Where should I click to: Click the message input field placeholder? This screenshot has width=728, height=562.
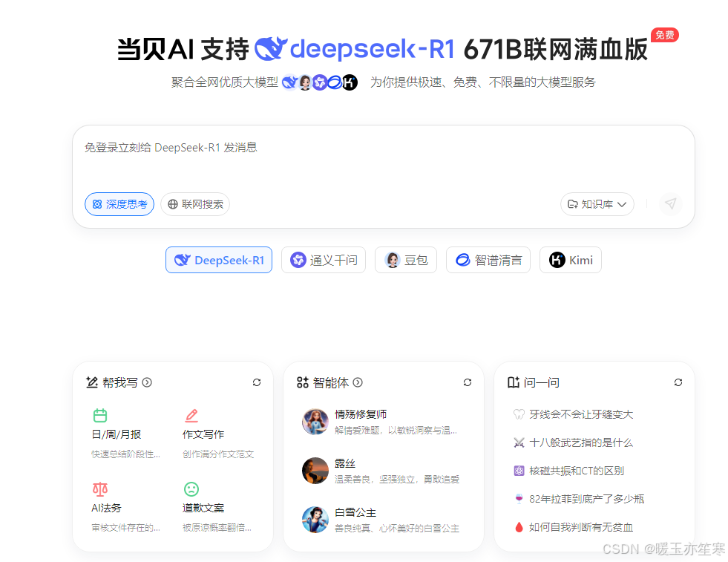click(171, 148)
